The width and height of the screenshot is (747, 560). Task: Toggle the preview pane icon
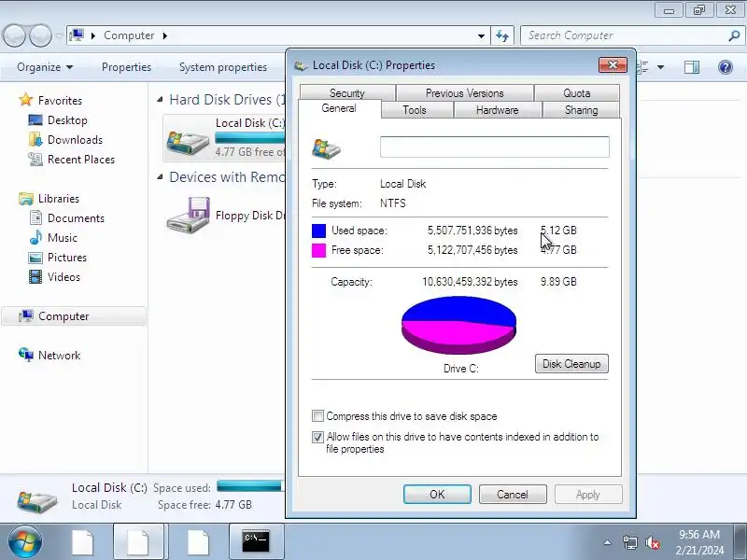point(692,67)
